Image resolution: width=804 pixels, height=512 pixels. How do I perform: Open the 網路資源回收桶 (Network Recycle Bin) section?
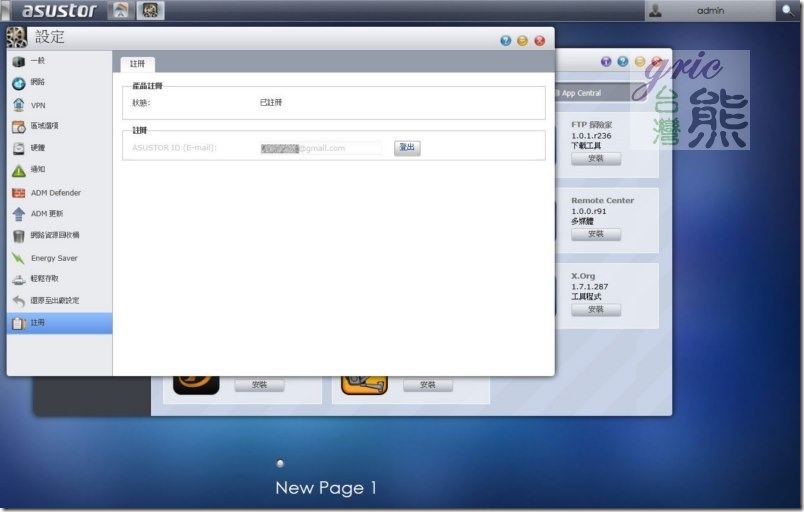click(59, 235)
